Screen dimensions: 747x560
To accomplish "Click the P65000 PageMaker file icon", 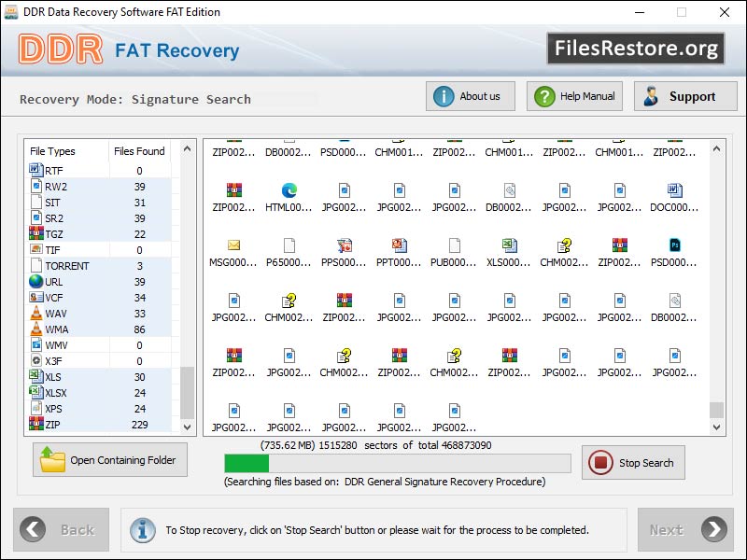I will point(289,247).
